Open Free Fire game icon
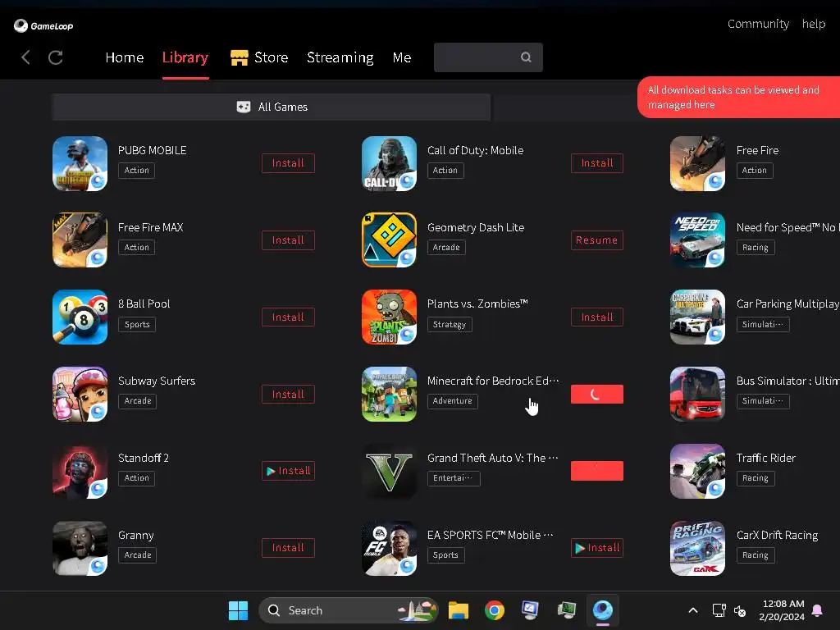 (x=697, y=163)
